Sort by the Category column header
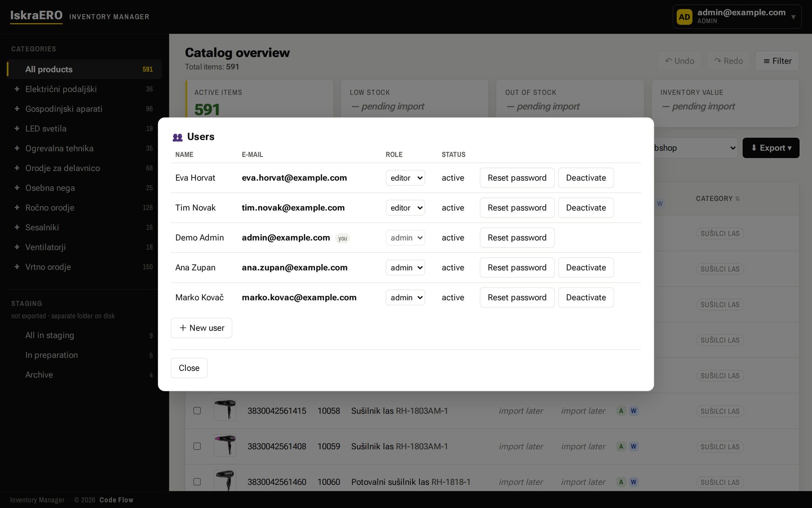 point(718,199)
